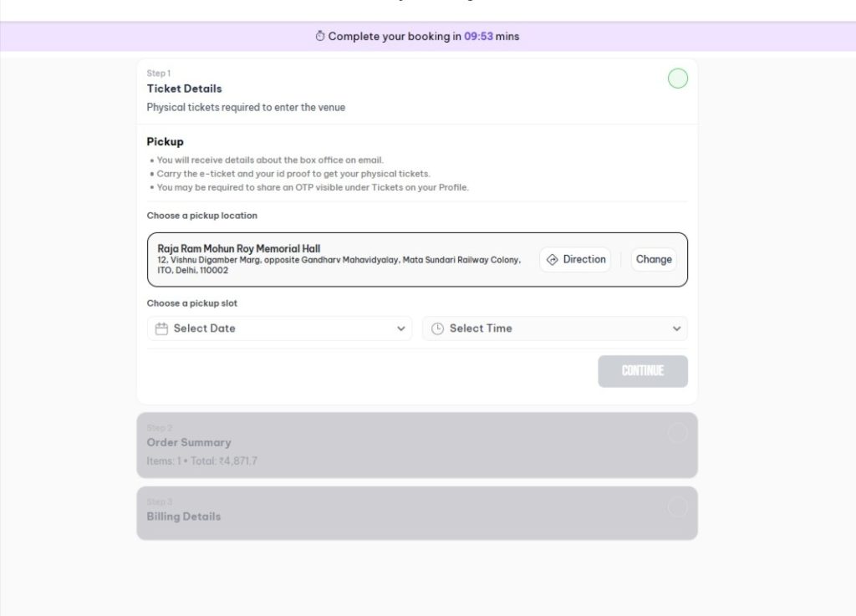Open the Select Date dropdown
Screen dimensions: 856x616
(x=279, y=328)
